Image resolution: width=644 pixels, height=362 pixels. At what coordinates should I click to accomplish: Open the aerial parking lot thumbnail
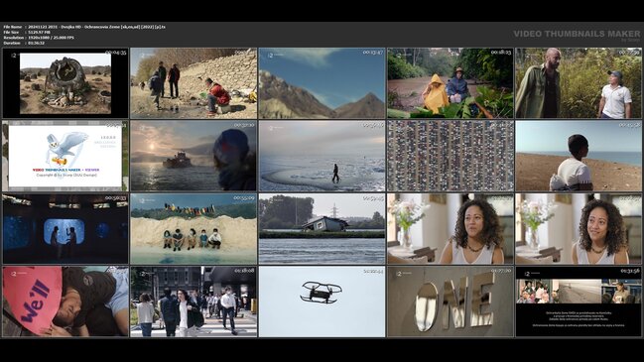pos(451,156)
